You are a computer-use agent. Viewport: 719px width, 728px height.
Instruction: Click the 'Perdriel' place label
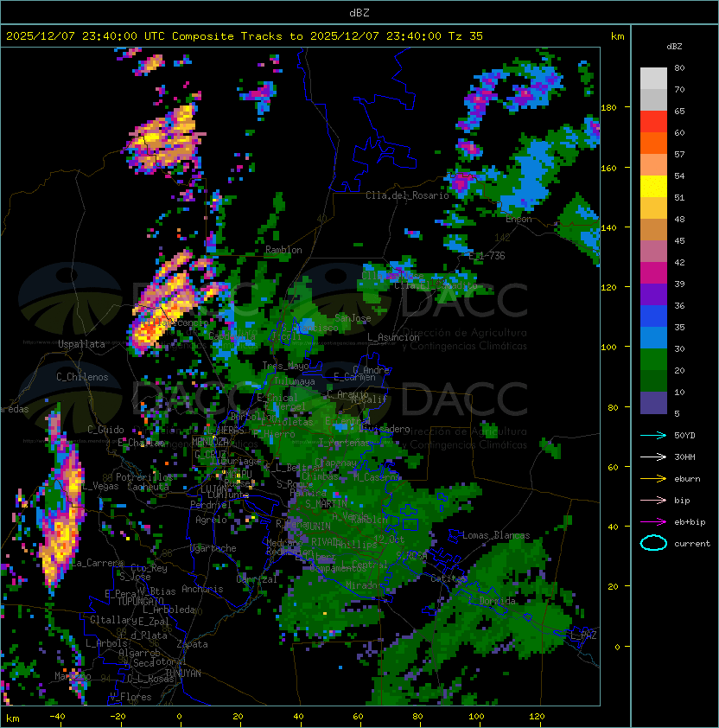(x=211, y=504)
